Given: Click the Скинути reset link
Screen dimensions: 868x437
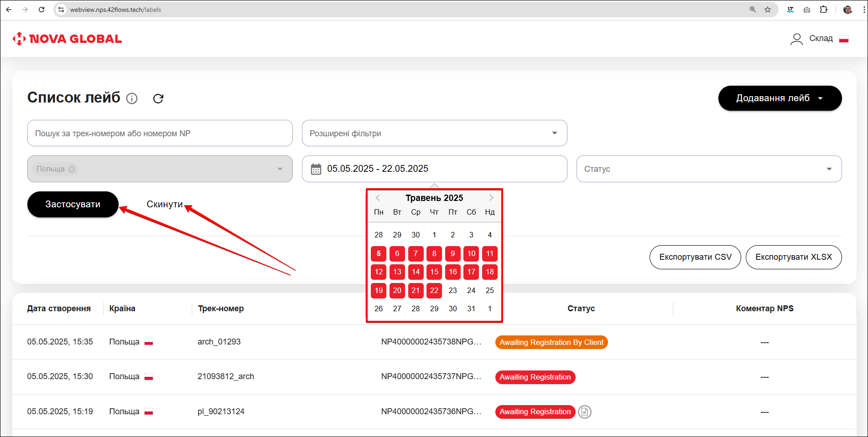Looking at the screenshot, I should point(164,204).
